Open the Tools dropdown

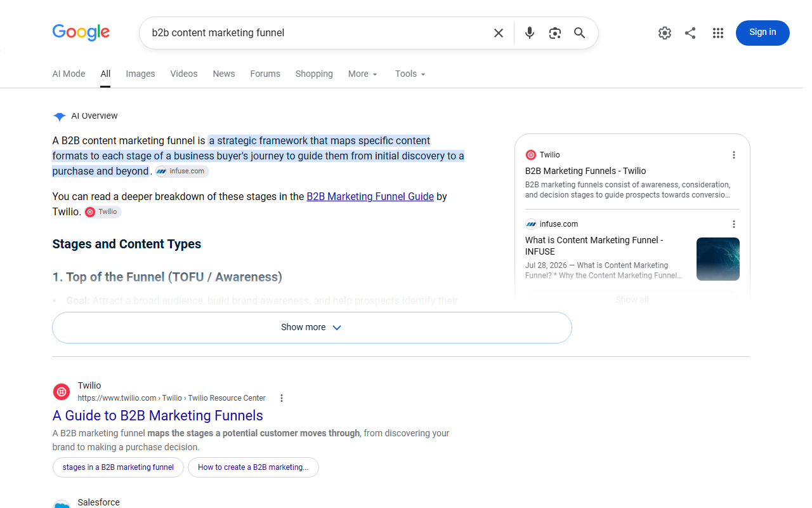(x=410, y=74)
